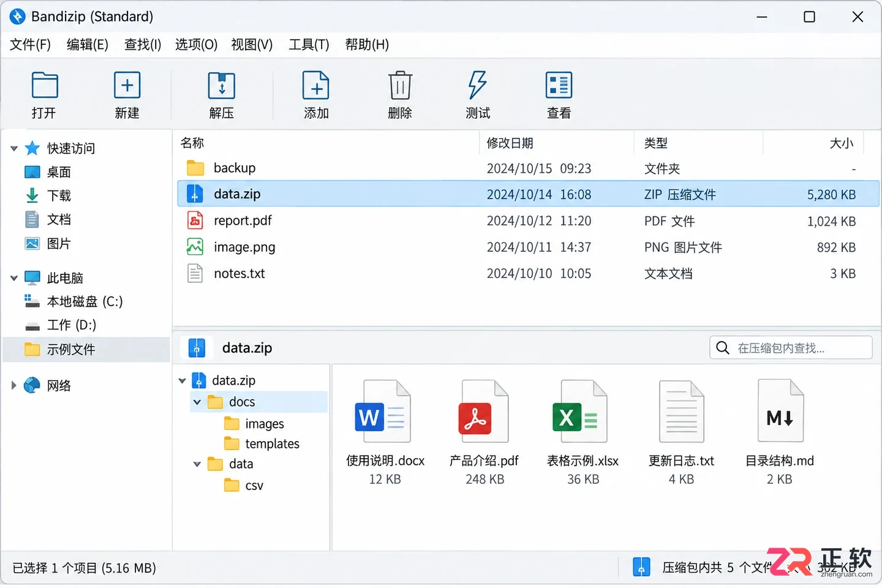Maximize the Bandizip window
882x588 pixels.
[x=809, y=17]
